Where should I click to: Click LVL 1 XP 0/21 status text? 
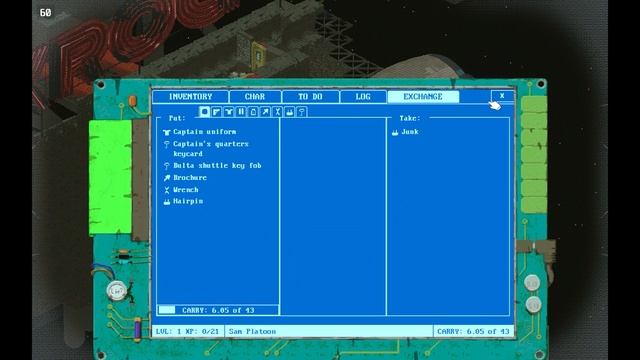(187, 331)
